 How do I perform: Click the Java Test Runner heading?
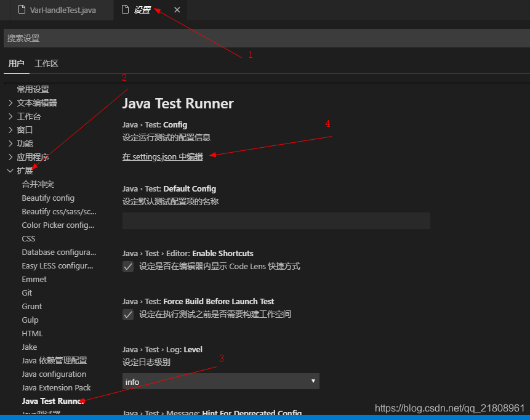[178, 103]
